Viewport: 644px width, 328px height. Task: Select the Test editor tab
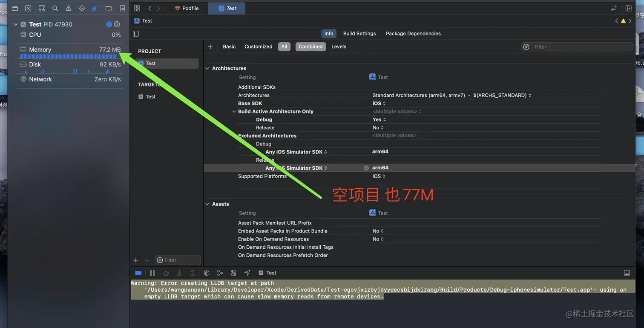pyautogui.click(x=227, y=8)
